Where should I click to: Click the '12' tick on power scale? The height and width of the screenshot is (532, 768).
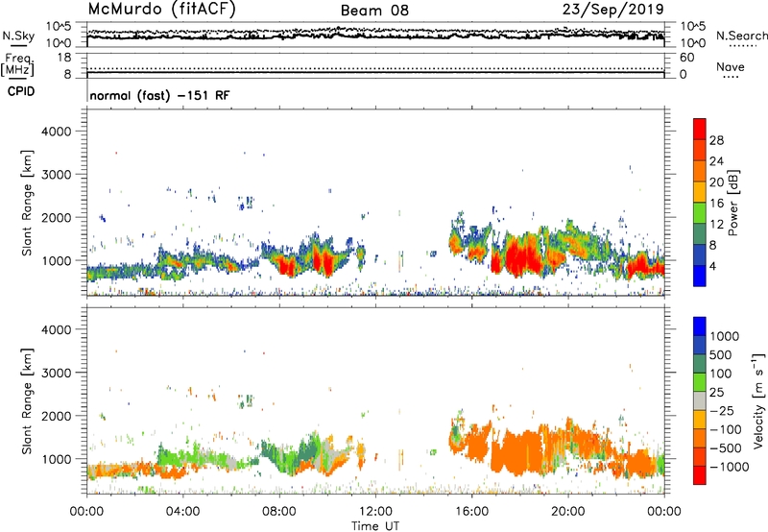click(716, 225)
